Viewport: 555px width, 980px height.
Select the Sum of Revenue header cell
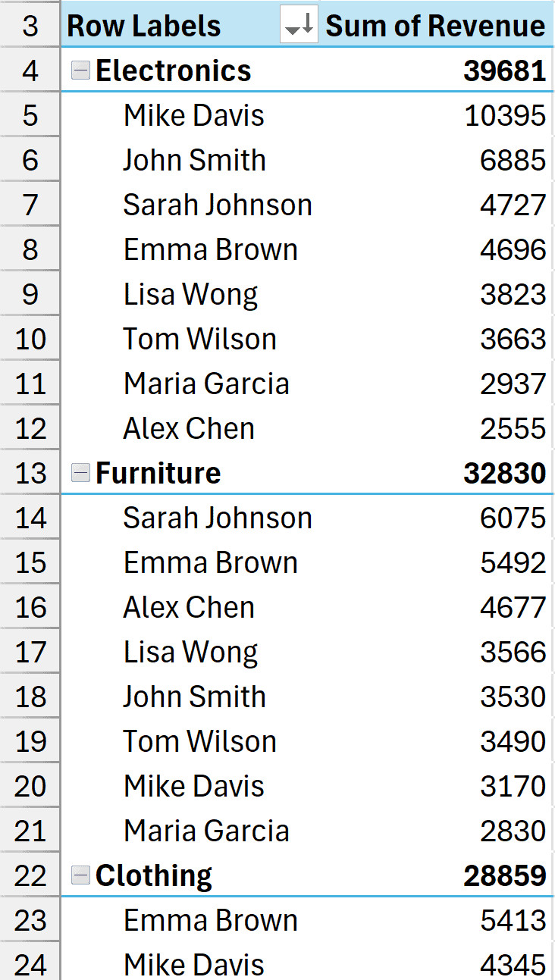(435, 27)
